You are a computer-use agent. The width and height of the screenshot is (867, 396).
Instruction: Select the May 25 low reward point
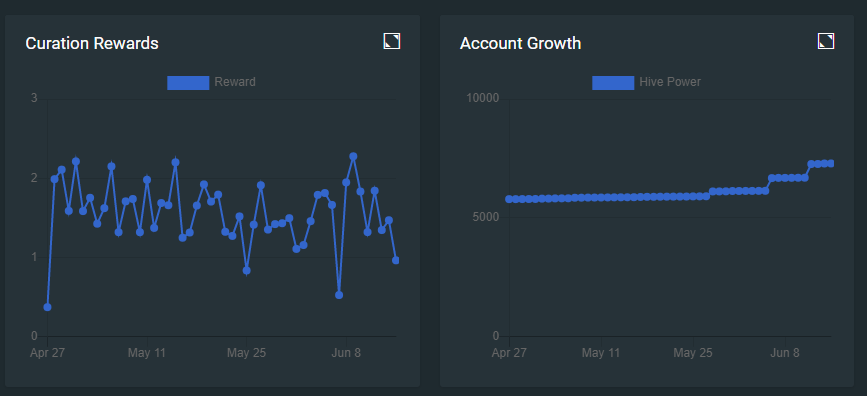[x=247, y=270]
